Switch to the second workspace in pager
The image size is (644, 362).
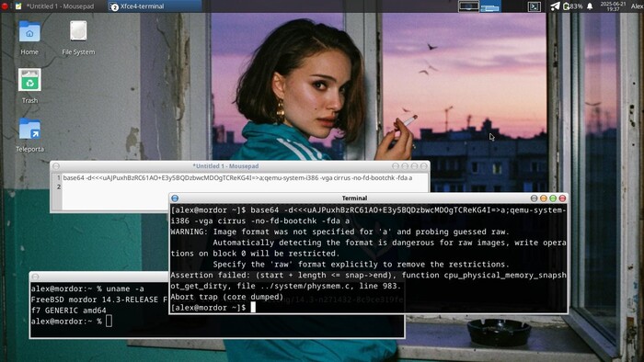(490, 6)
